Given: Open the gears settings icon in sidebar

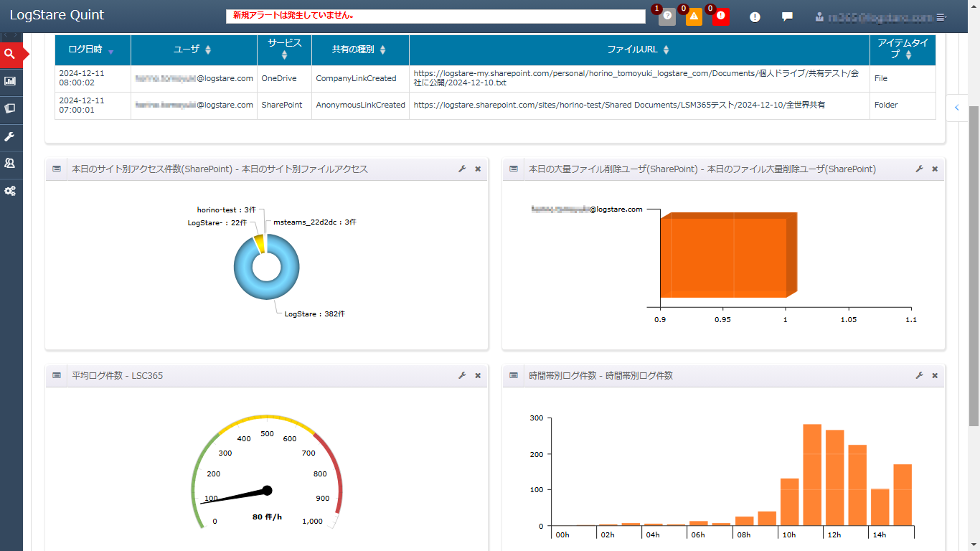Looking at the screenshot, I should tap(10, 191).
